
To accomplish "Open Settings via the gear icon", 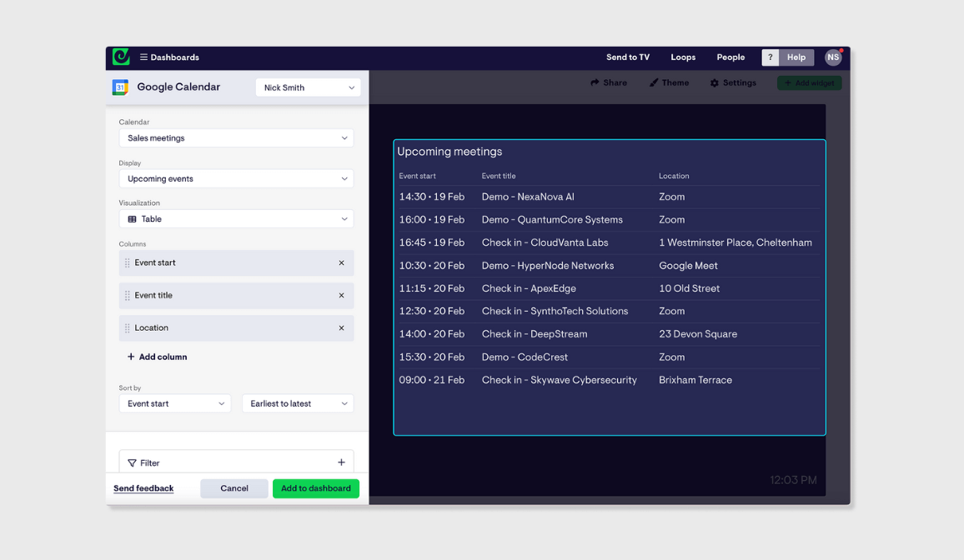I will (x=715, y=82).
